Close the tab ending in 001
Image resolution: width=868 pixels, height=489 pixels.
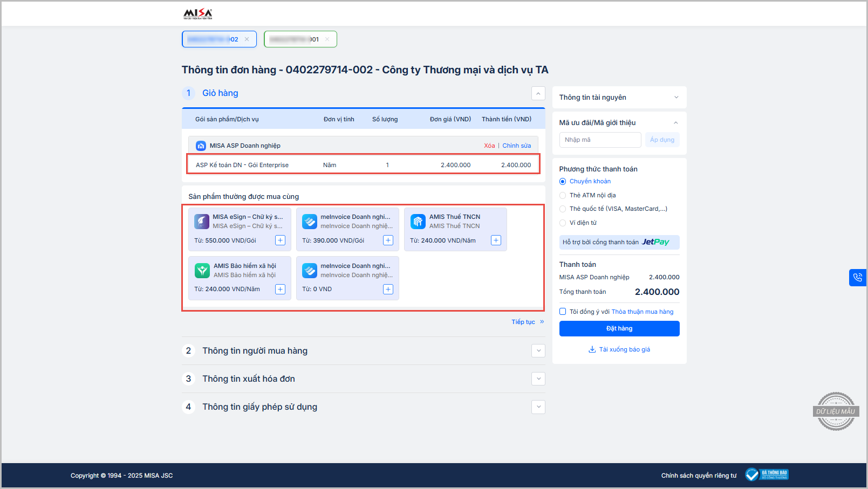(327, 39)
